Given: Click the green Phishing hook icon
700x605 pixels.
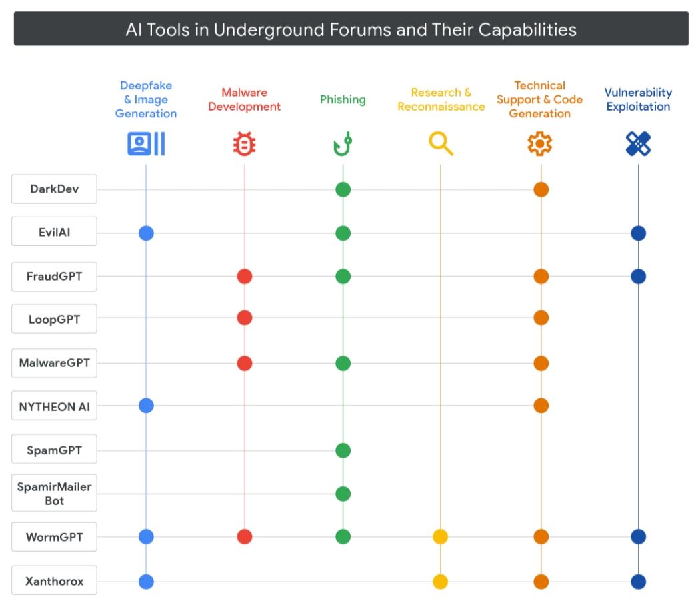Looking at the screenshot, I should point(343,144).
